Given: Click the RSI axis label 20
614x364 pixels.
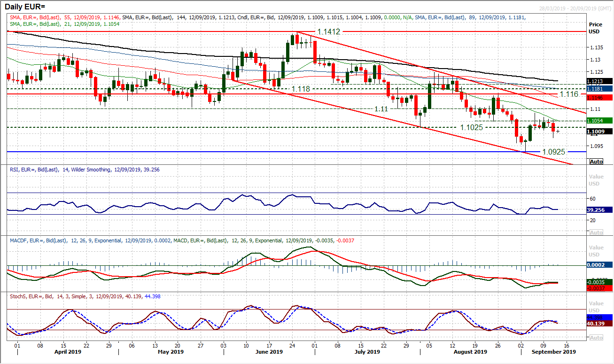Looking at the screenshot, I should click(592, 220).
